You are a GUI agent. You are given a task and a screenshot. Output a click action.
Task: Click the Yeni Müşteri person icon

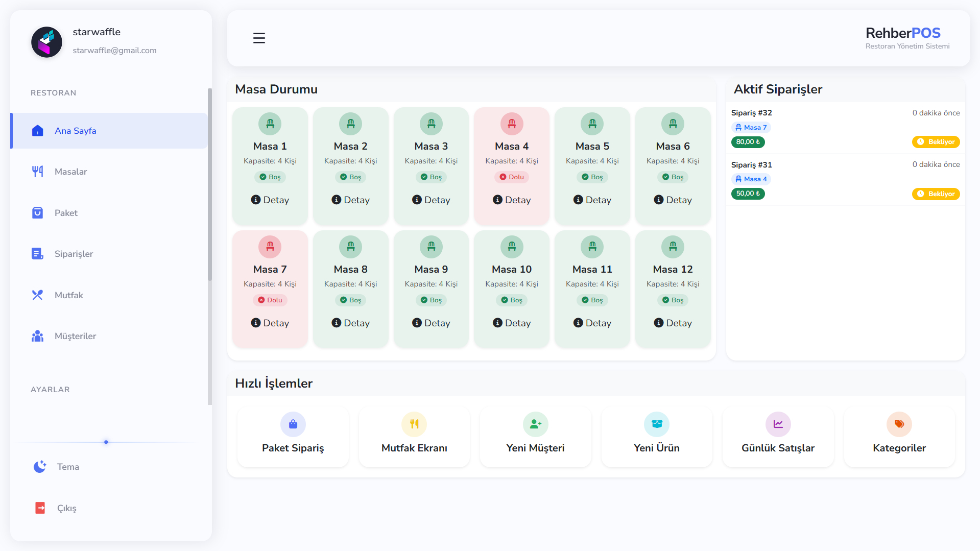point(535,424)
